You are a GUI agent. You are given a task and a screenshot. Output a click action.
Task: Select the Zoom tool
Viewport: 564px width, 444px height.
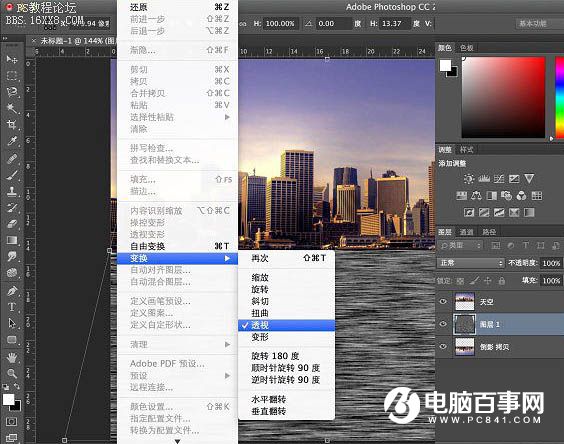tap(12, 373)
